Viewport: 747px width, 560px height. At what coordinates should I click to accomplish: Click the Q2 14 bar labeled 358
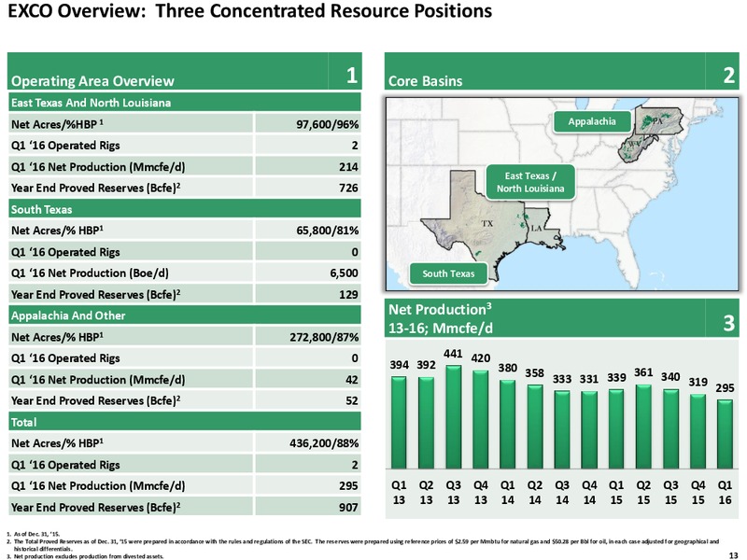[x=535, y=427]
